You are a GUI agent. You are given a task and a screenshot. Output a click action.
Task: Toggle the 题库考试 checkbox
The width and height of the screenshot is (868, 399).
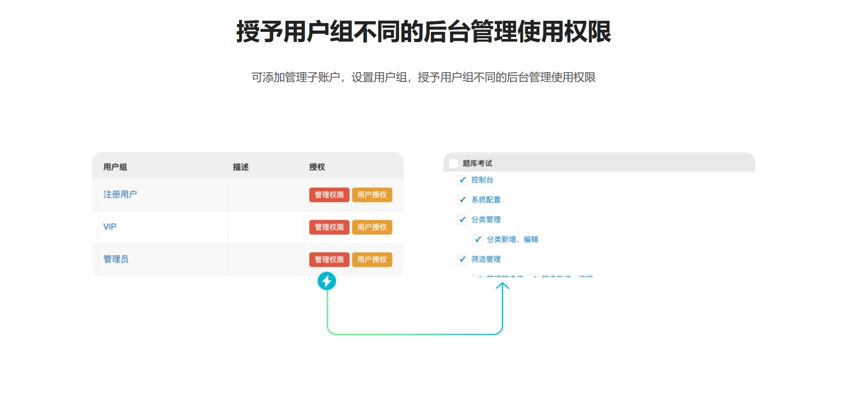coord(454,164)
